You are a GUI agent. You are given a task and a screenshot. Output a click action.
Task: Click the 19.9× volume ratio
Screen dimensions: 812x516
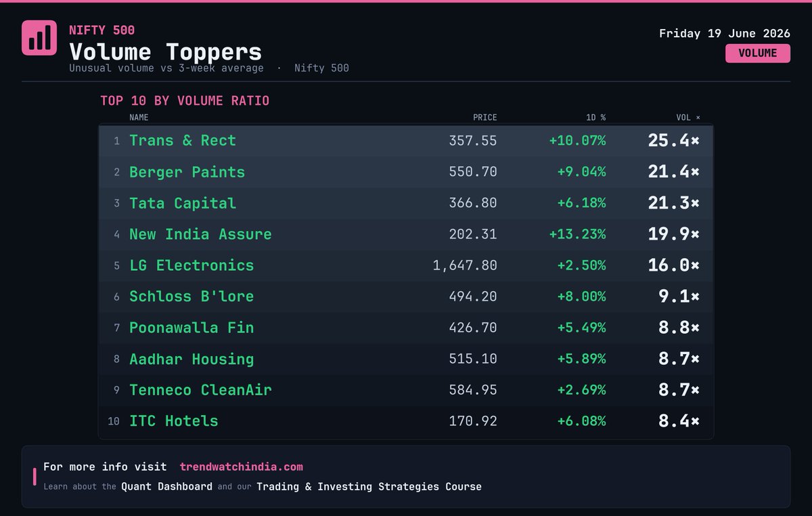673,234
